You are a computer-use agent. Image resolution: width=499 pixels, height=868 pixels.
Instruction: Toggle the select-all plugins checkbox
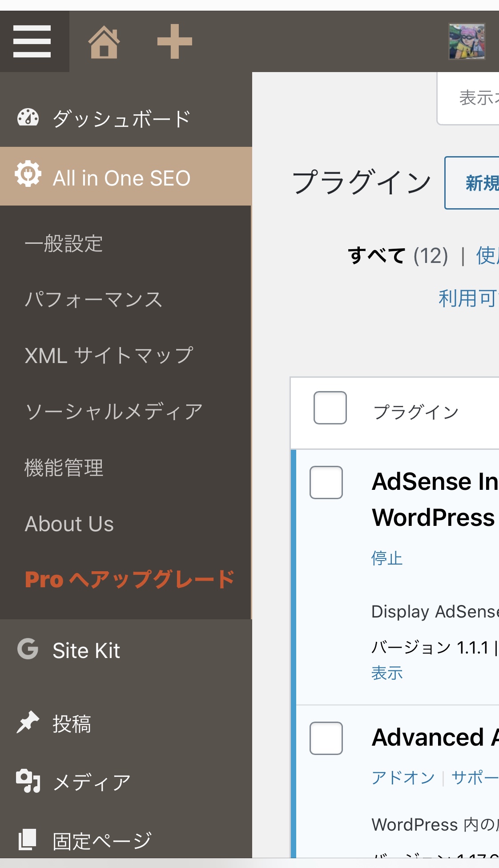pyautogui.click(x=330, y=408)
